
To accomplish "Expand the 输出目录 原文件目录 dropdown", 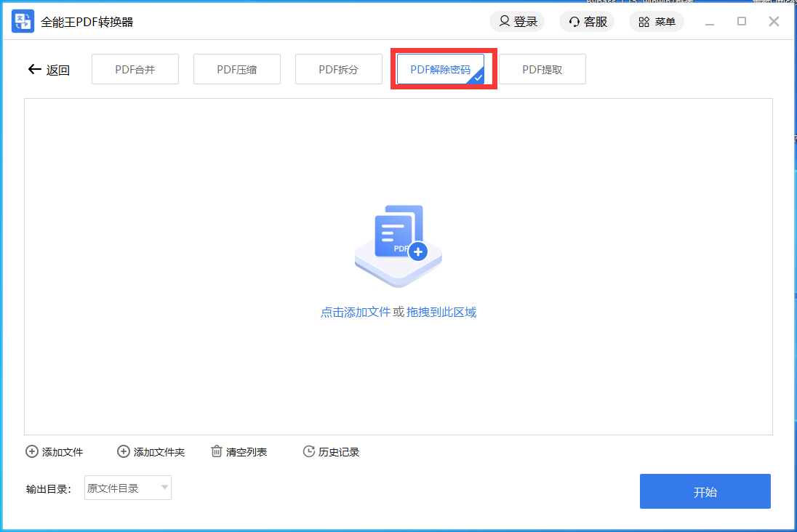I will 127,488.
